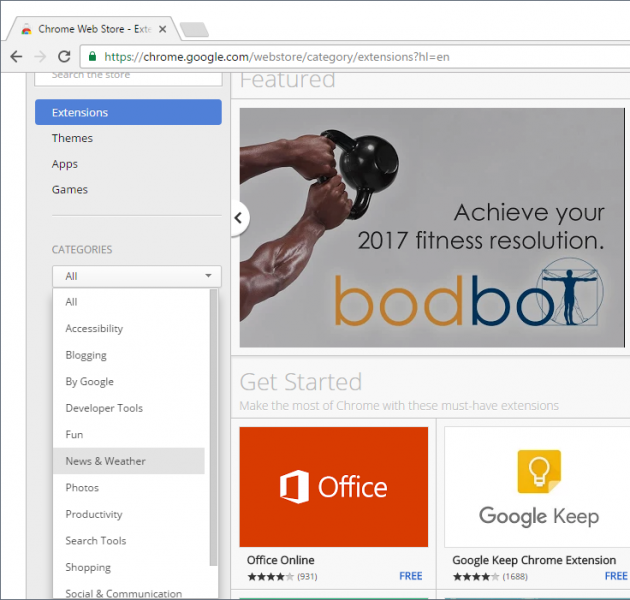Open the Themes section
This screenshot has width=630, height=600.
coord(72,138)
